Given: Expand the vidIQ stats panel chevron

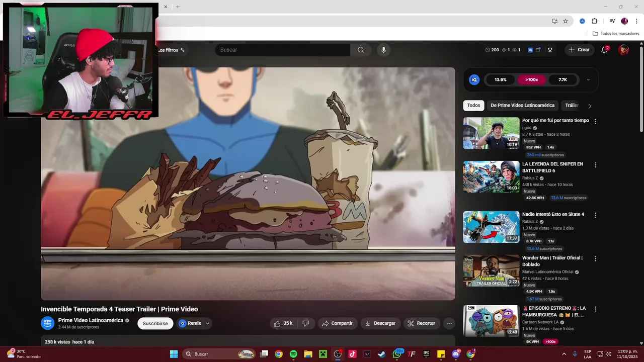Looking at the screenshot, I should [x=588, y=79].
